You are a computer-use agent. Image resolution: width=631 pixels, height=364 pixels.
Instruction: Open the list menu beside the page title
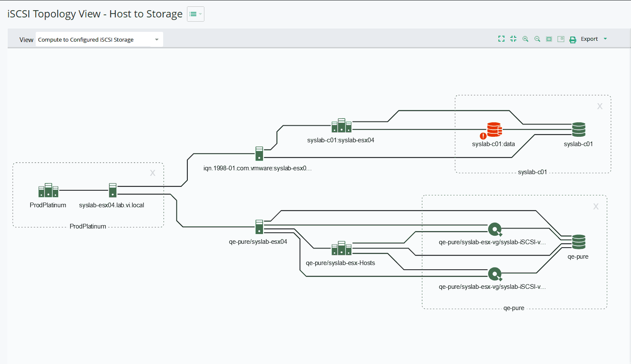[195, 14]
